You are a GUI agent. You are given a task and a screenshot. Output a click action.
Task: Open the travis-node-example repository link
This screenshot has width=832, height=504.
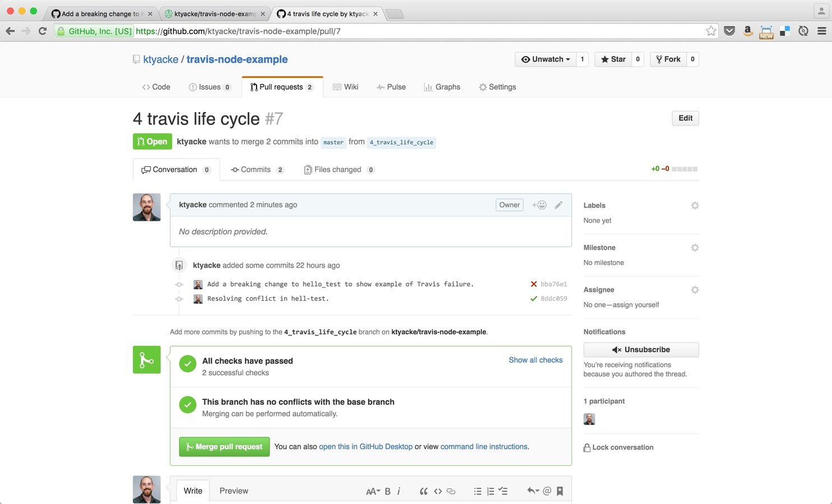click(237, 59)
